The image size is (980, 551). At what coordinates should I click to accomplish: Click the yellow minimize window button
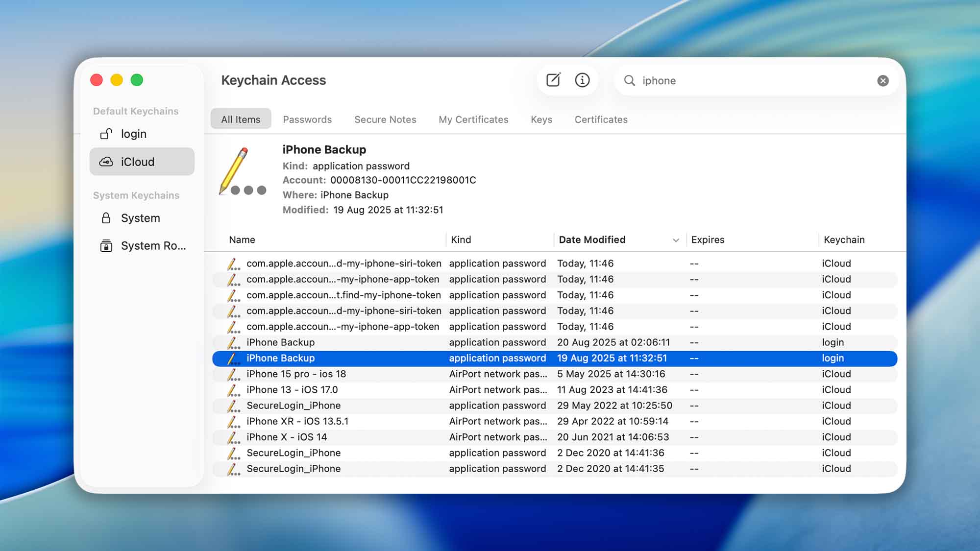pyautogui.click(x=117, y=80)
